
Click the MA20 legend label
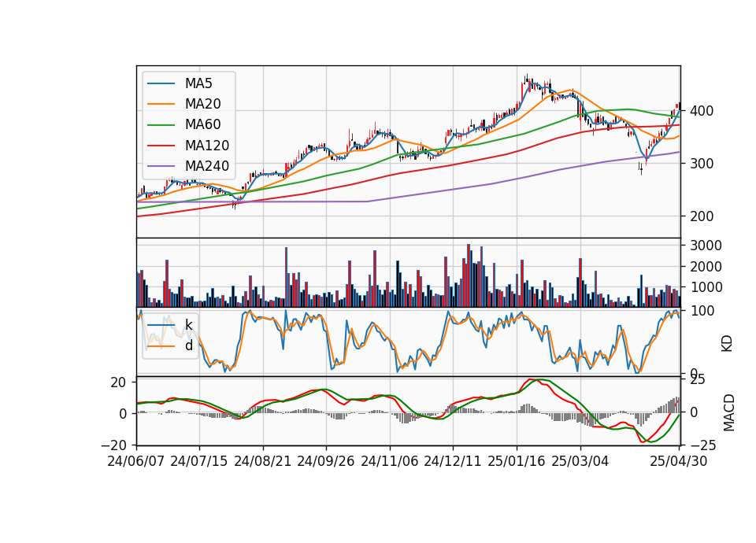pyautogui.click(x=202, y=104)
